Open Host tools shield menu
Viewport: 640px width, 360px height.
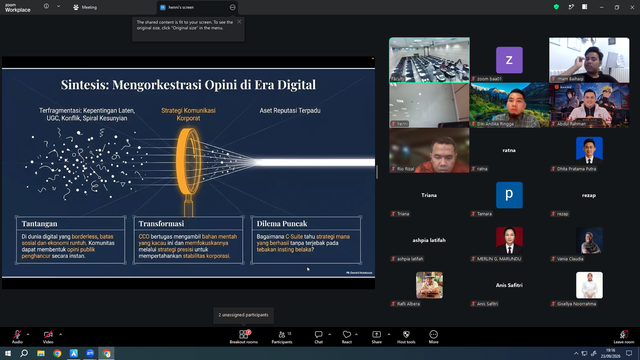coord(406,337)
